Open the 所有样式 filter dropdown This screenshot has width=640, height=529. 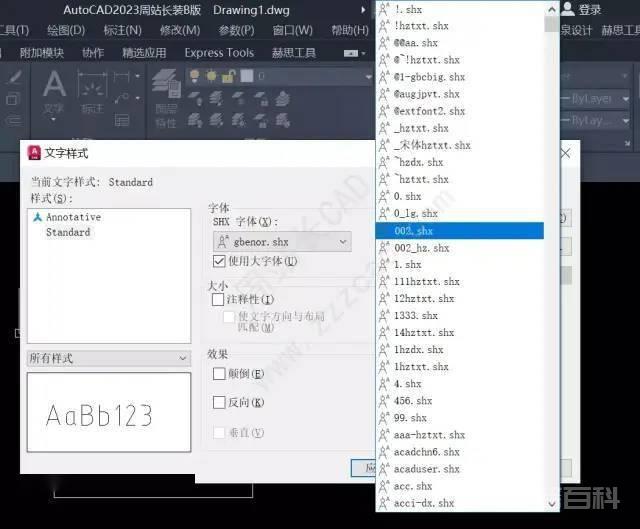109,358
